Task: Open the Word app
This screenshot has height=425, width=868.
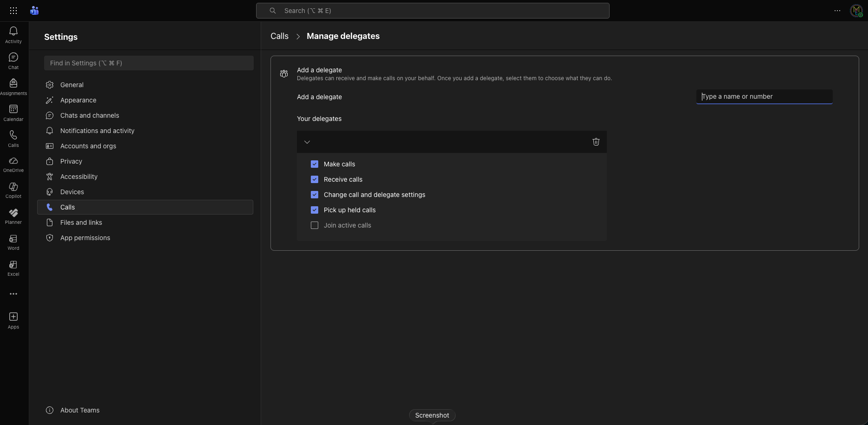Action: 13,242
